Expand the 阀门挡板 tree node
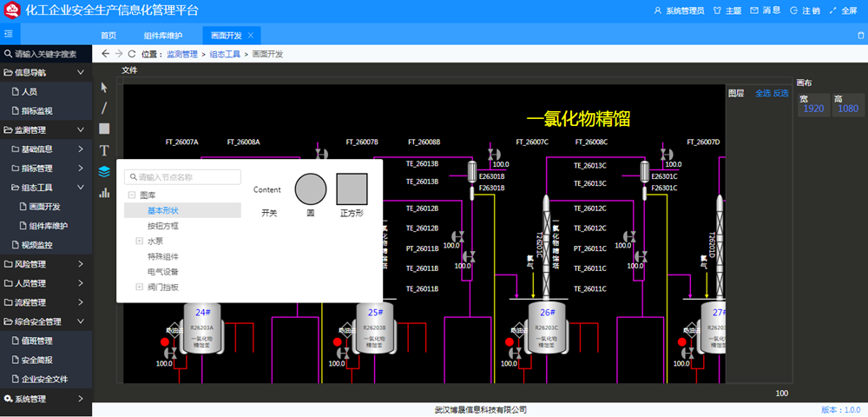868x417 pixels. (x=139, y=287)
